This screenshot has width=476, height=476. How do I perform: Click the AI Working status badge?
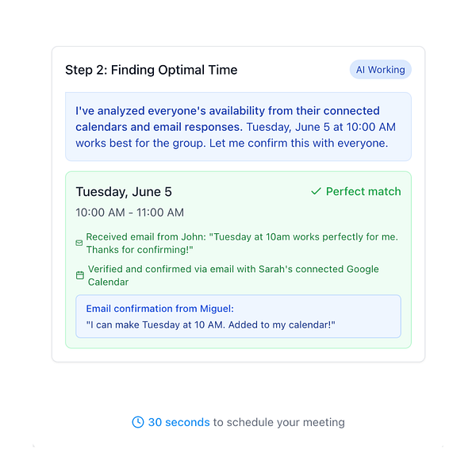380,70
